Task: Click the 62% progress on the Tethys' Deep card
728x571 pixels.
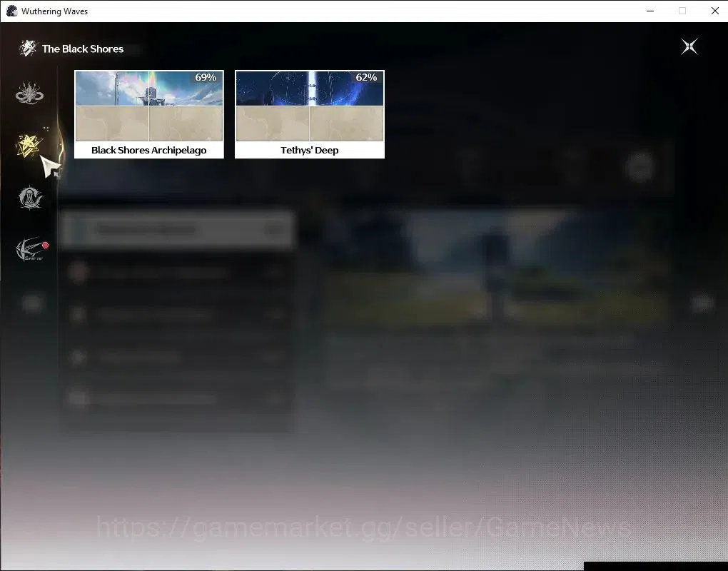Action: [x=366, y=78]
